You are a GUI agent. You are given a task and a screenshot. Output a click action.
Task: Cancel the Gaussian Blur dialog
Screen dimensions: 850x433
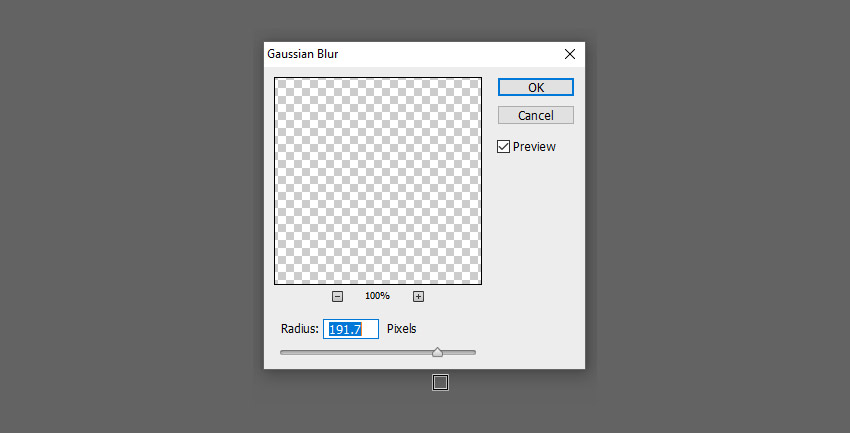[536, 115]
